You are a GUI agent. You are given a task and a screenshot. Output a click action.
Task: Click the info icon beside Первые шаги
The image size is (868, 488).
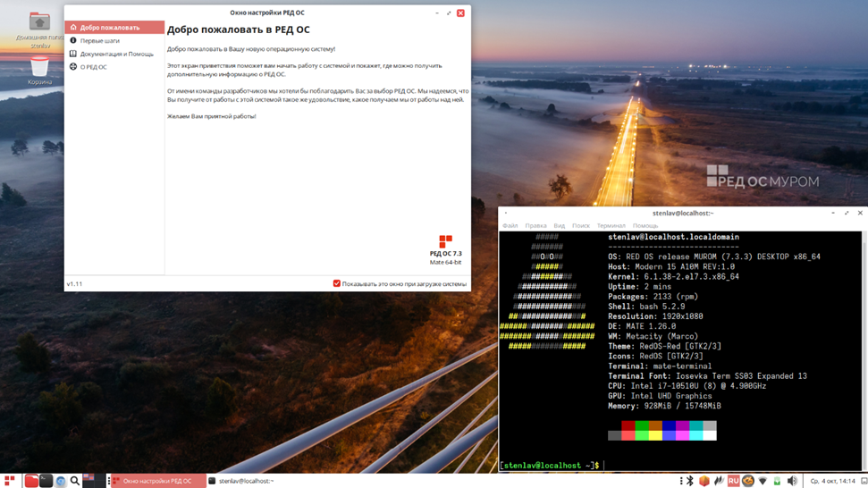pos(73,40)
